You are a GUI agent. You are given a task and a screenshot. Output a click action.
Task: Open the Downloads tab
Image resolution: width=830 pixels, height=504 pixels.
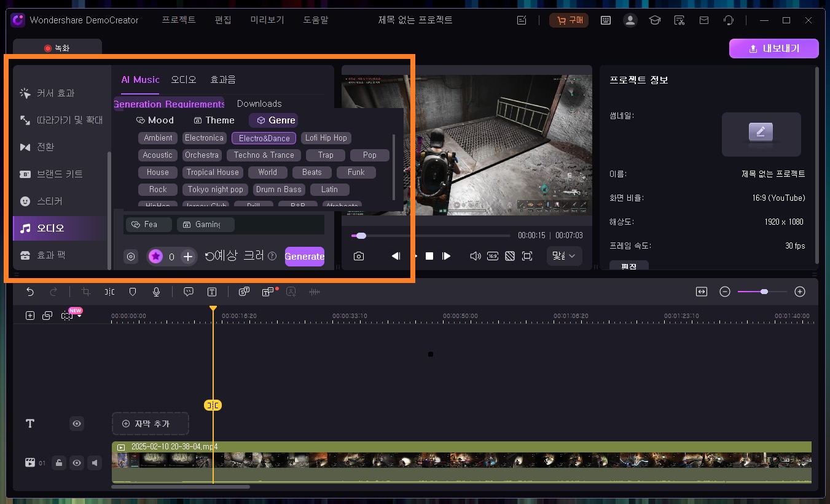pos(259,104)
